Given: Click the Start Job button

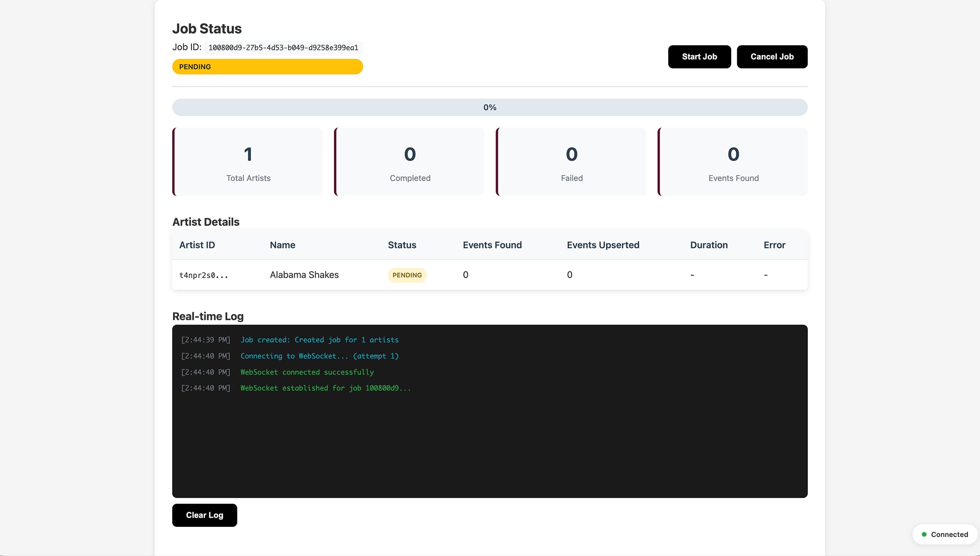Looking at the screenshot, I should (699, 56).
